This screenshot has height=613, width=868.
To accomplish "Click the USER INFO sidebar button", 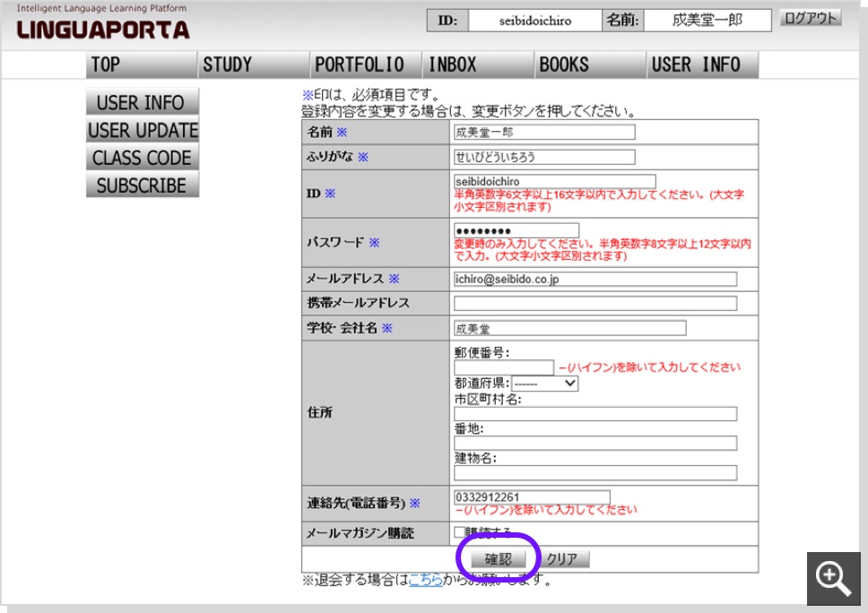I will tap(142, 102).
